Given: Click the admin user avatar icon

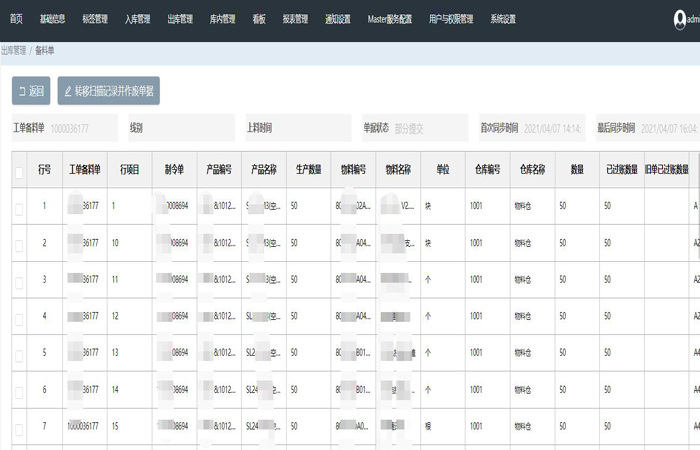Looking at the screenshot, I should point(681,19).
